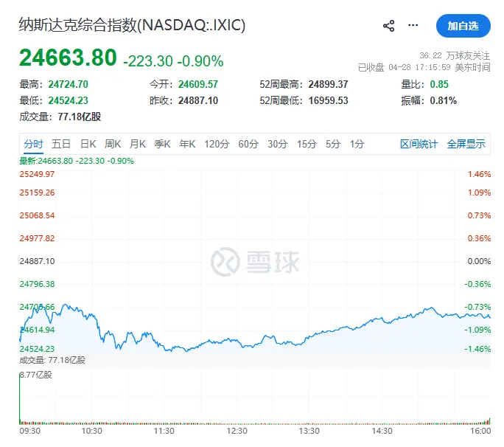
Task: Click the share icon
Action: point(388,26)
